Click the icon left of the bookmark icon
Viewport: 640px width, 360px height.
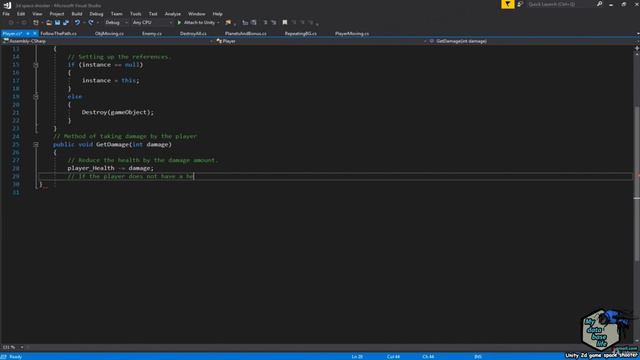tap(273, 22)
